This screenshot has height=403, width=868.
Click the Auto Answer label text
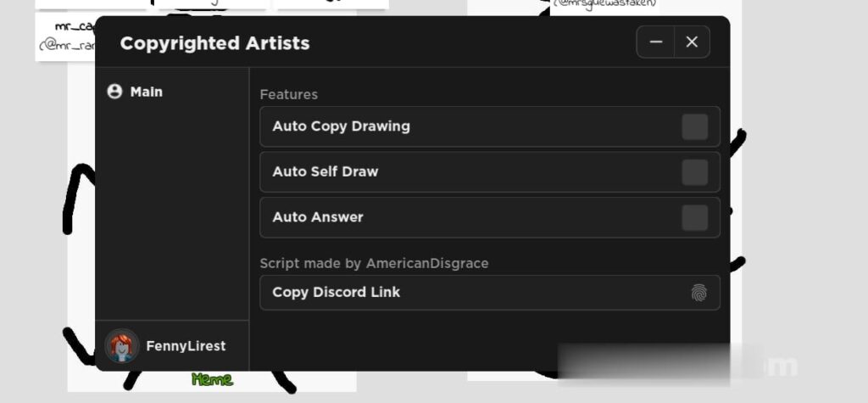[x=317, y=217]
